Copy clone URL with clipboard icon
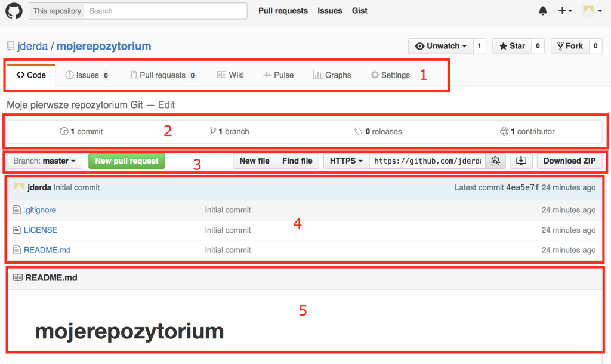This screenshot has width=611, height=364. (x=495, y=161)
